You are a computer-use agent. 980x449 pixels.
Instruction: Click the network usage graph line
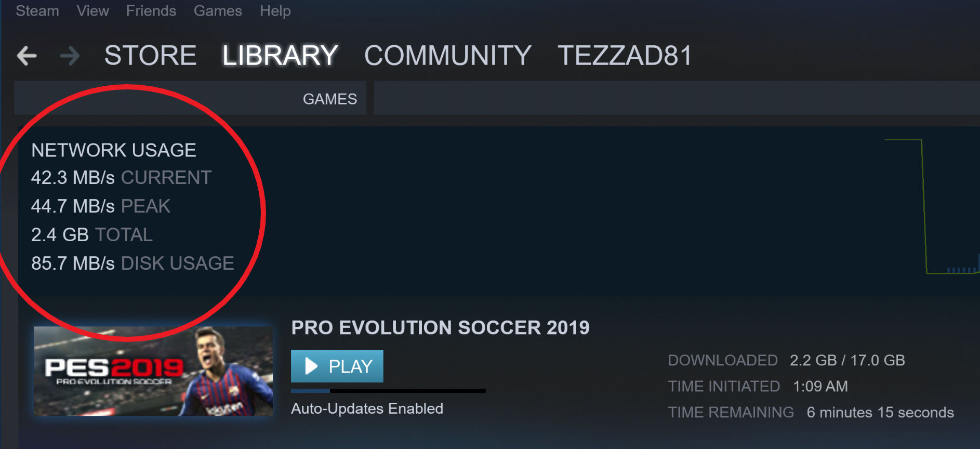tap(924, 208)
